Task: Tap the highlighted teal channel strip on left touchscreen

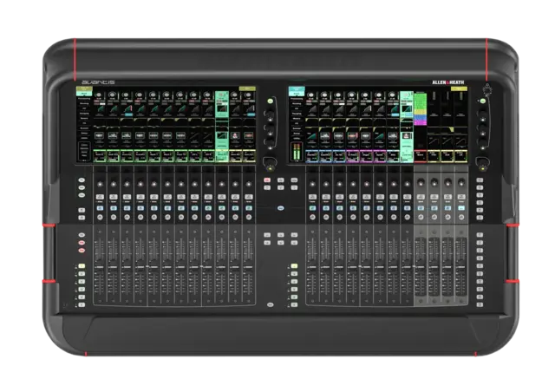Action: (x=222, y=127)
